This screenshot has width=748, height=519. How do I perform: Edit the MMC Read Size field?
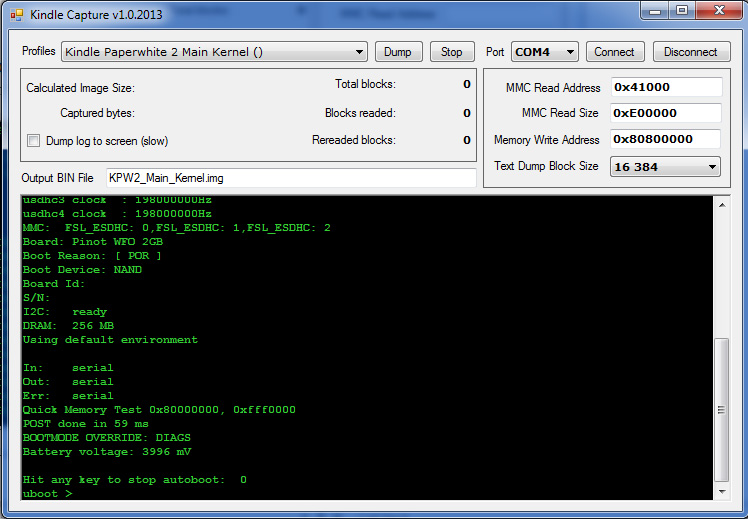coord(666,113)
